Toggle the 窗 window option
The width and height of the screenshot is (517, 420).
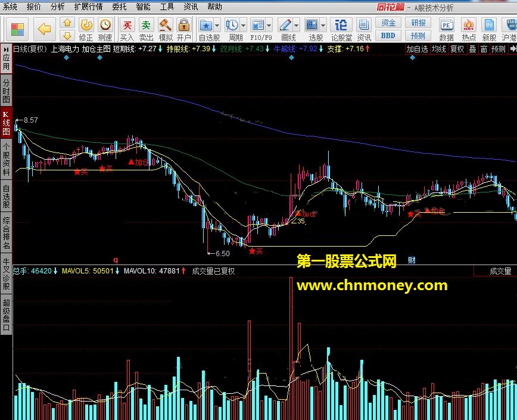(484, 49)
